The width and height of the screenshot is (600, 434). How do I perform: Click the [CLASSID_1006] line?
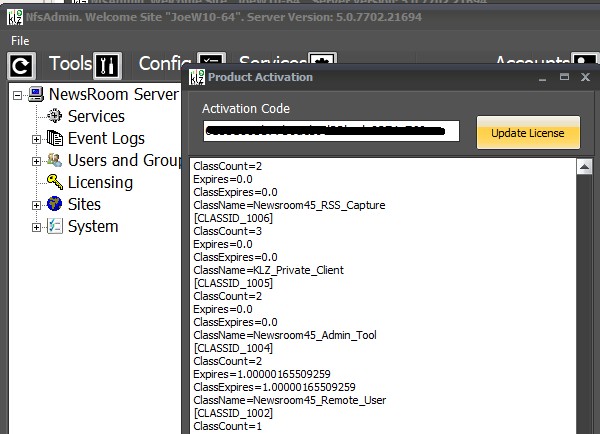[x=233, y=219]
